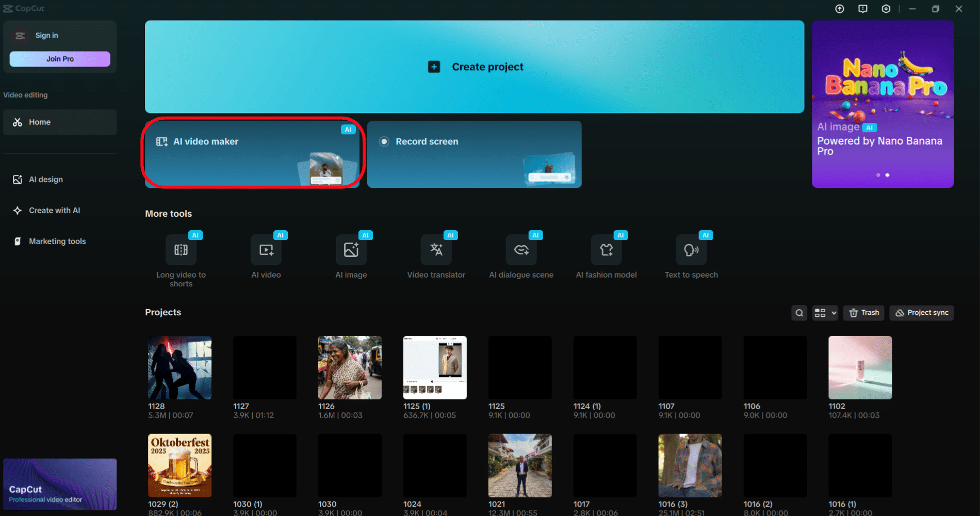980x516 pixels.
Task: Open the Long video to shorts tool
Action: click(181, 250)
